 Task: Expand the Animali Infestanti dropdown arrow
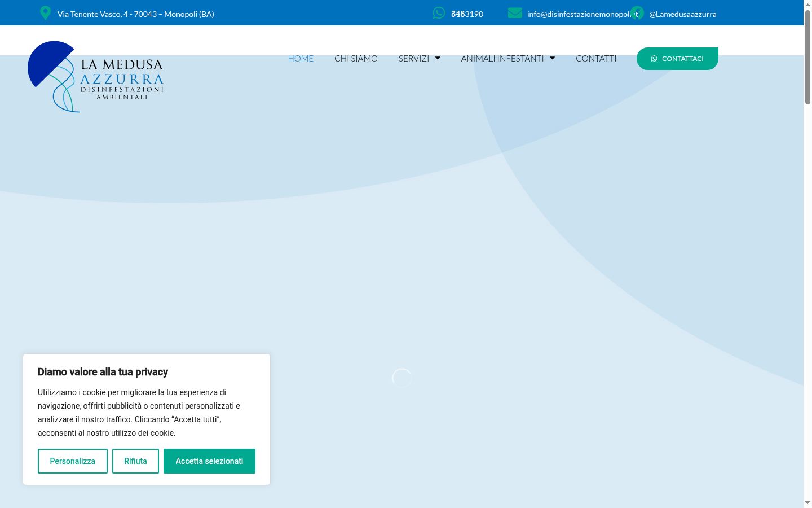(x=552, y=58)
